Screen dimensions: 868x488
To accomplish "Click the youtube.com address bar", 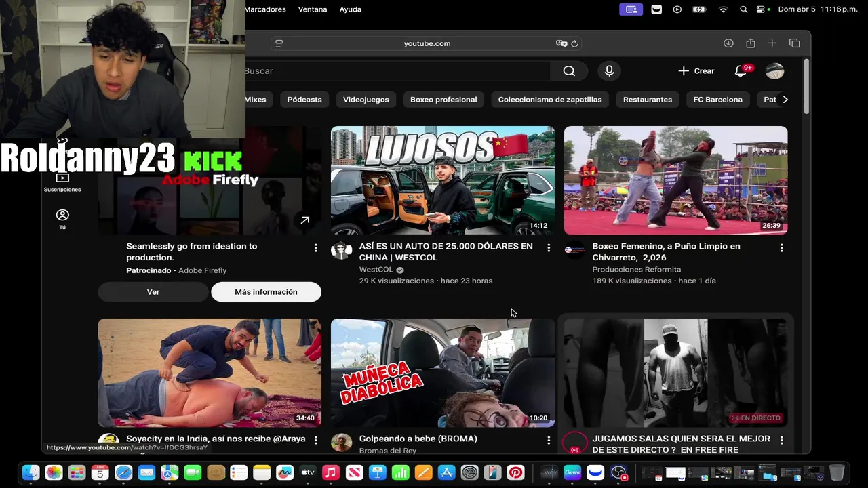I will [427, 43].
